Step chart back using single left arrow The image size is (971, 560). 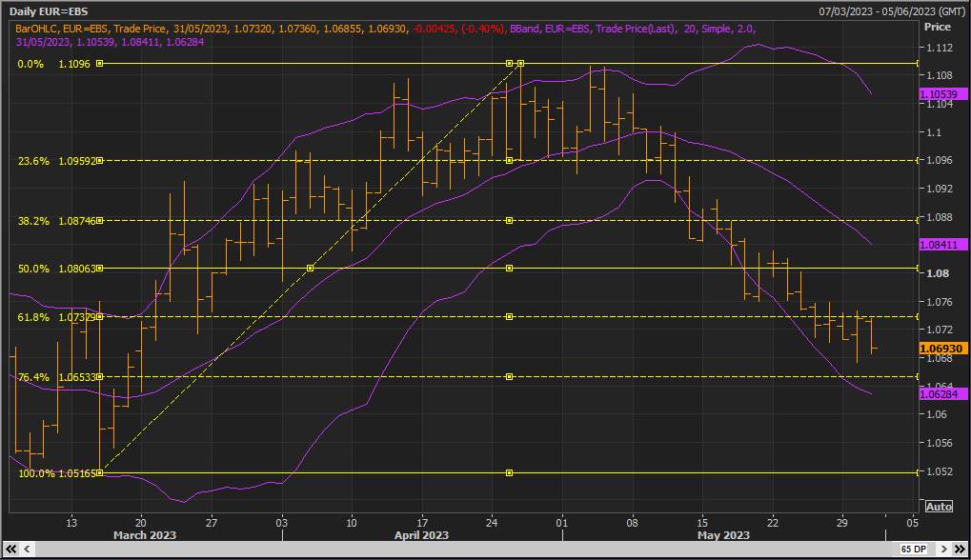pyautogui.click(x=28, y=549)
